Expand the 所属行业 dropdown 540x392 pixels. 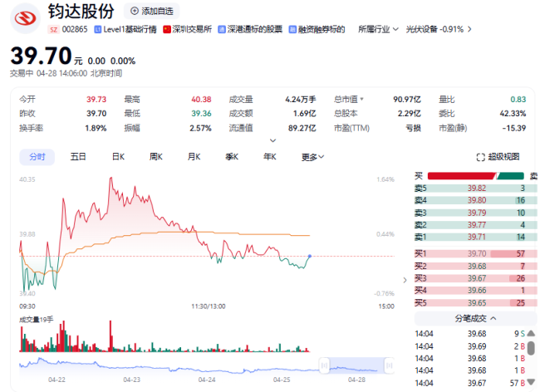[x=378, y=29]
